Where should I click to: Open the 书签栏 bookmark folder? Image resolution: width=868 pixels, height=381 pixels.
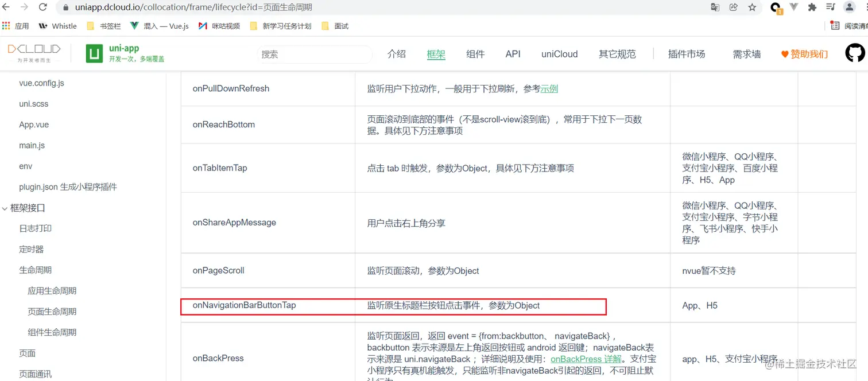pyautogui.click(x=104, y=26)
